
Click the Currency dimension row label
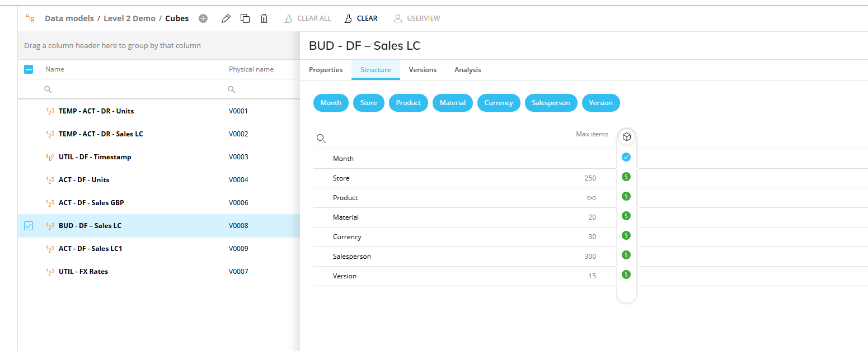(x=347, y=237)
